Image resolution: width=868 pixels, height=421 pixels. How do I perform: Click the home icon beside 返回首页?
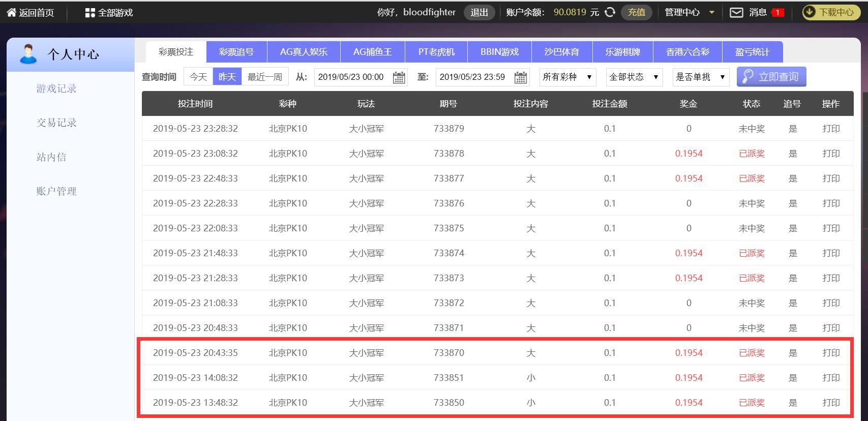(x=11, y=12)
